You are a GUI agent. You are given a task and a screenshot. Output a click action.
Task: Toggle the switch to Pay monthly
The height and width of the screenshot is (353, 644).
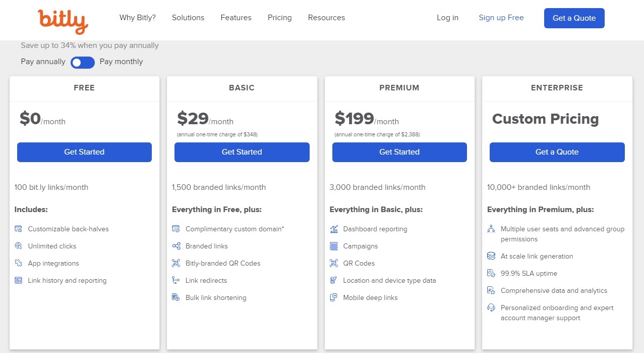pyautogui.click(x=82, y=63)
